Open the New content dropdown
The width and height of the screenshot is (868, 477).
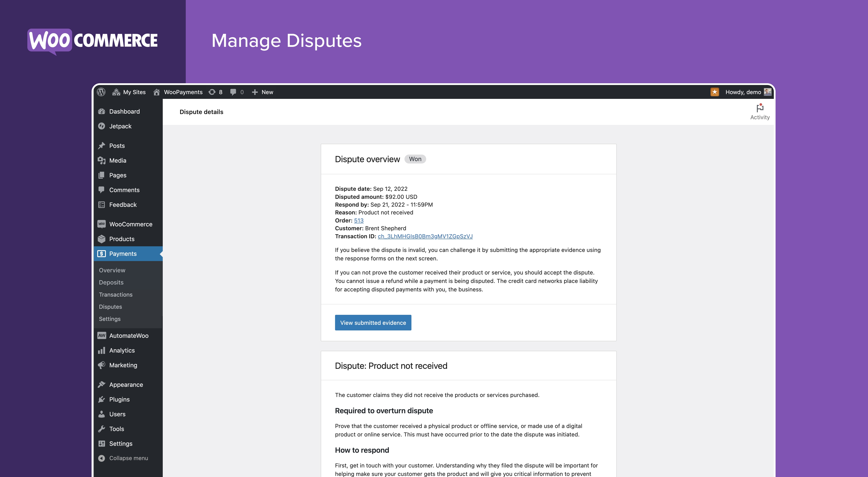263,92
